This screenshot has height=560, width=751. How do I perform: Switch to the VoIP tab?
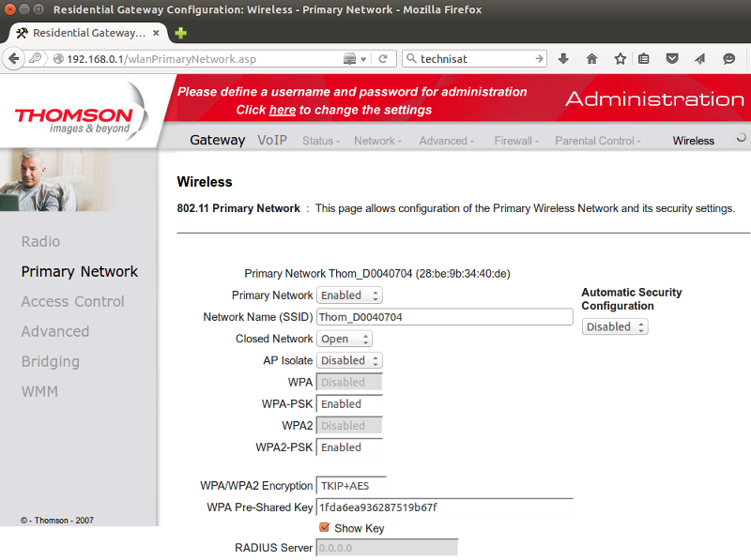272,139
